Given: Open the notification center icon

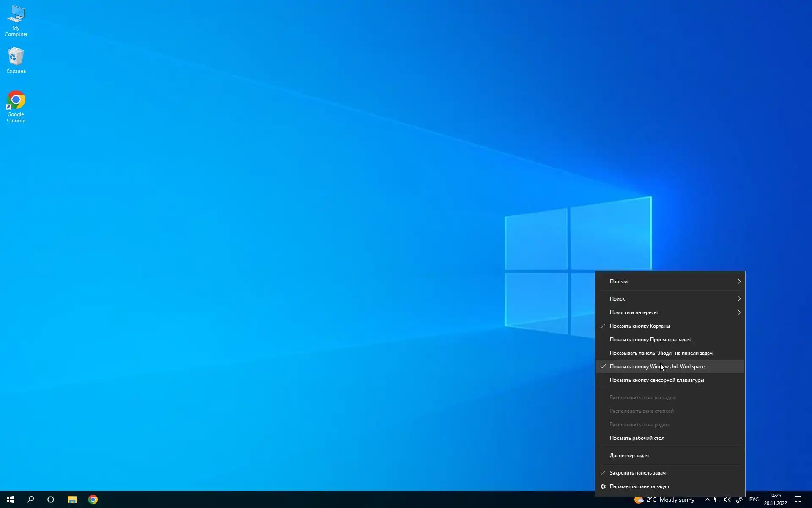Looking at the screenshot, I should [x=798, y=500].
